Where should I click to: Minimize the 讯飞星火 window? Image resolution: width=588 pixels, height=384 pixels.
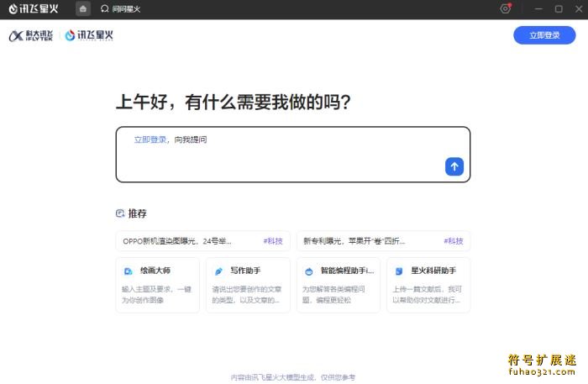538,8
